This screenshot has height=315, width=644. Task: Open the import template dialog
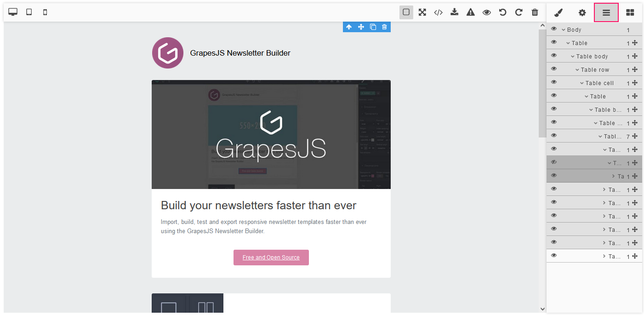point(455,12)
